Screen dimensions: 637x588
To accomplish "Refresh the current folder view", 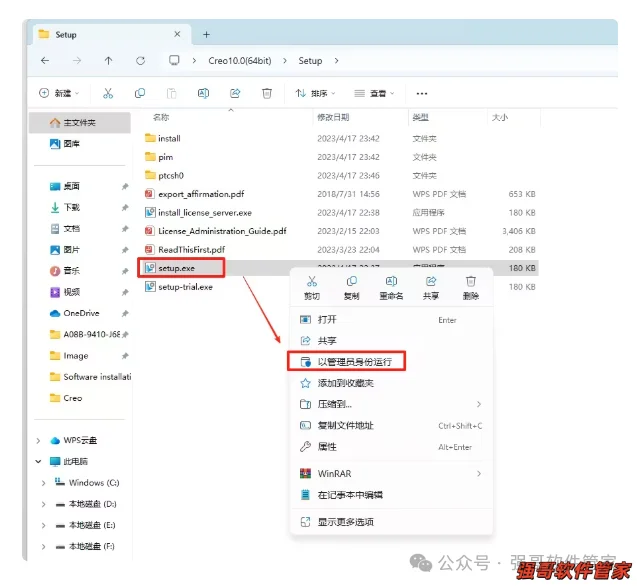I will (x=141, y=61).
